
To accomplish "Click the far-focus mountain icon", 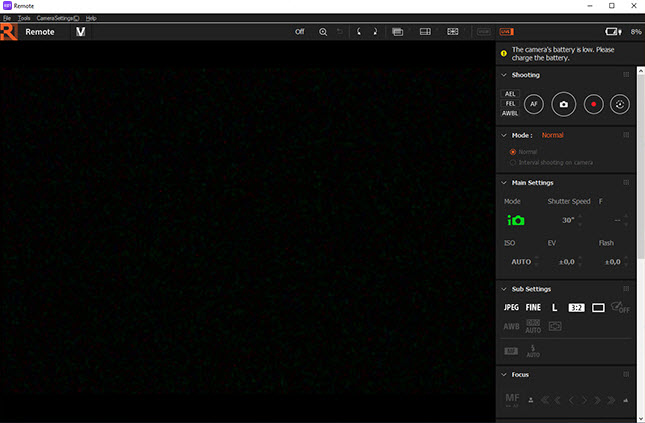I will pos(626,400).
